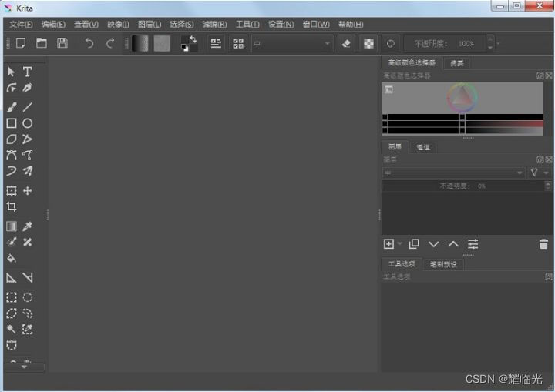Select the Crop tool
555x392 pixels.
tap(12, 206)
